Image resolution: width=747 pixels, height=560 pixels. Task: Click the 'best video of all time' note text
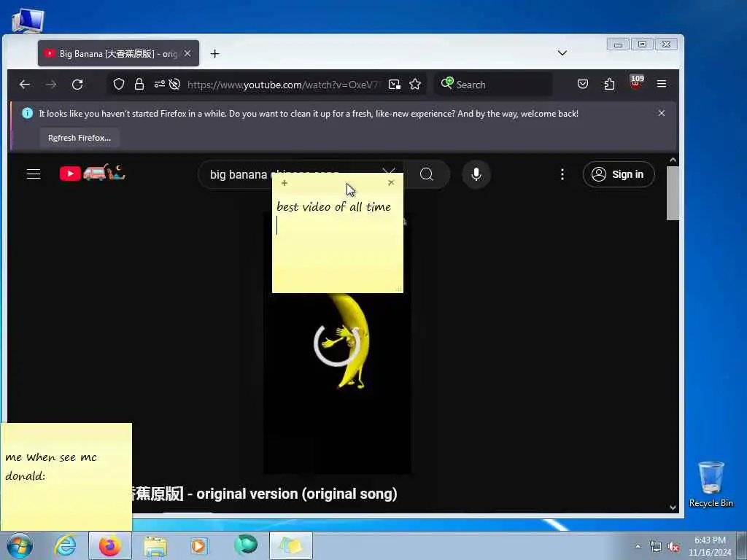pos(333,206)
